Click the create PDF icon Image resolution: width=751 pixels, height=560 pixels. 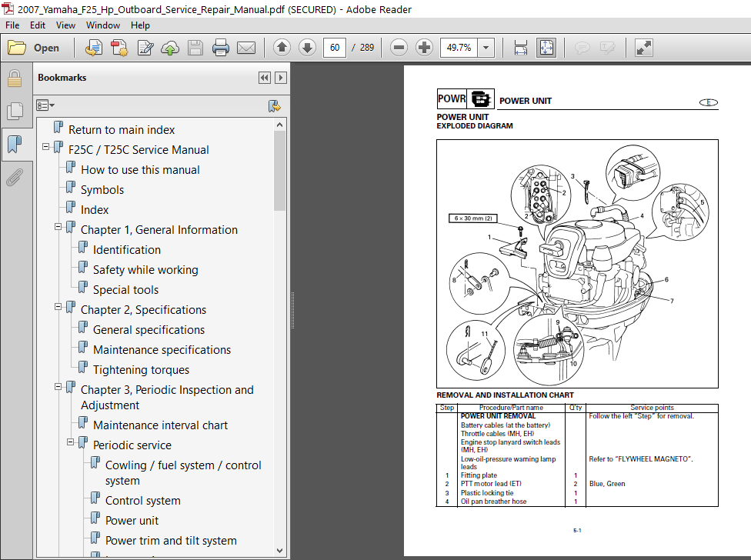click(119, 48)
